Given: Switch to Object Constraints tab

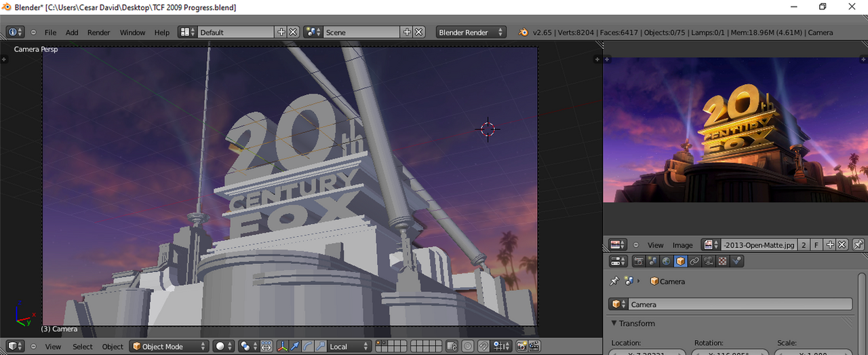Looking at the screenshot, I should tap(694, 261).
